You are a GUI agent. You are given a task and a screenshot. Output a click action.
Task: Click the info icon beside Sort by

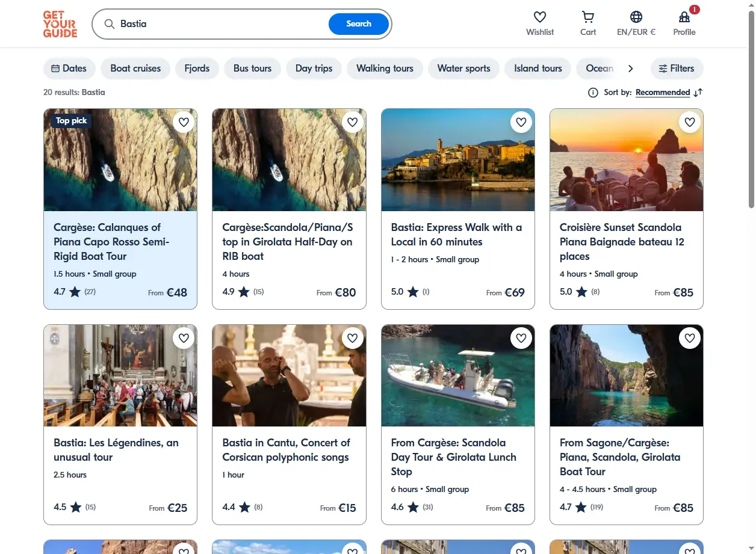click(593, 93)
